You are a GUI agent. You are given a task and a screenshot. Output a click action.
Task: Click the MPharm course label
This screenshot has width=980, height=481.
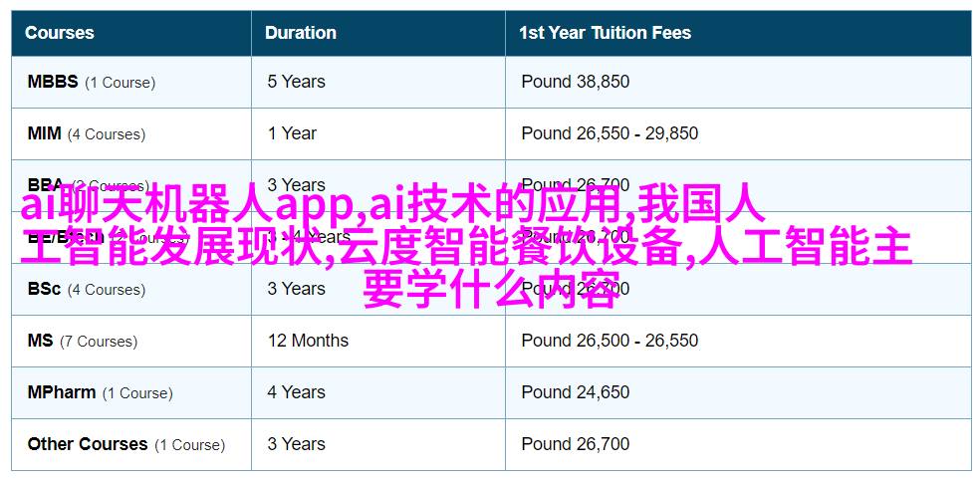click(x=62, y=392)
